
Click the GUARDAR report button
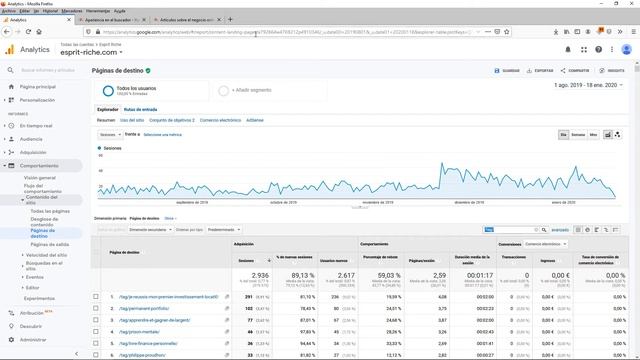tap(507, 71)
